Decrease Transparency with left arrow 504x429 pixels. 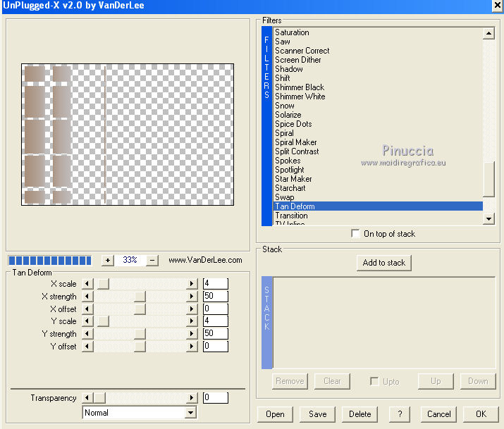pos(87,398)
